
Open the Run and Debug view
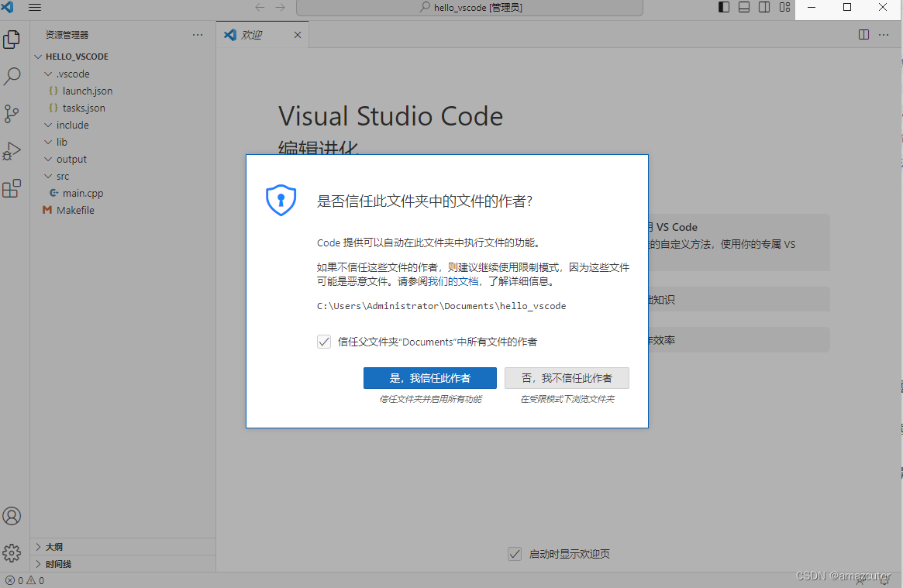point(12,150)
